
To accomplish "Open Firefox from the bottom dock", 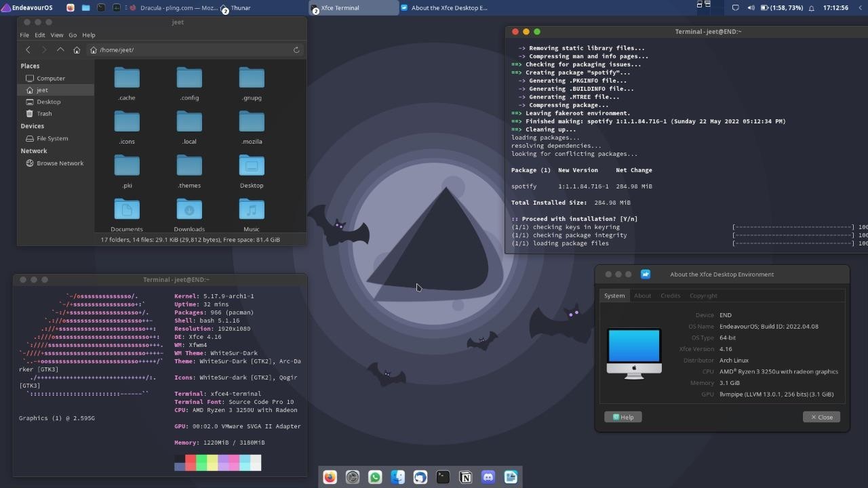I will [x=330, y=477].
